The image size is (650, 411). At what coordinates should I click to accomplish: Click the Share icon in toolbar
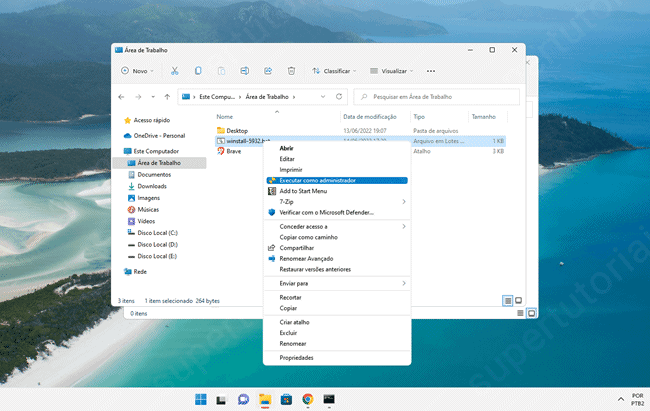pos(268,71)
